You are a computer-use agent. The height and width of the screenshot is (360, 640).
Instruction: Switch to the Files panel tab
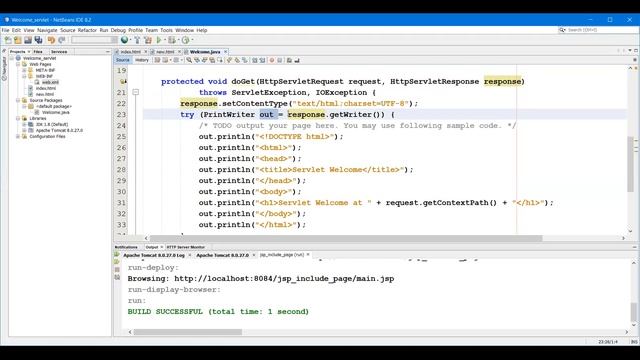coord(38,52)
